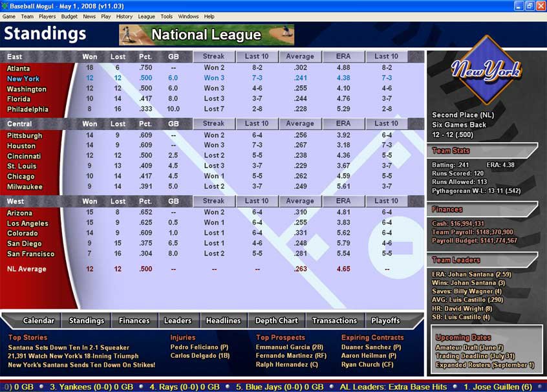Click the Baseball Mogul title bar icon
Screen dimensions: 547x392
[6, 6]
